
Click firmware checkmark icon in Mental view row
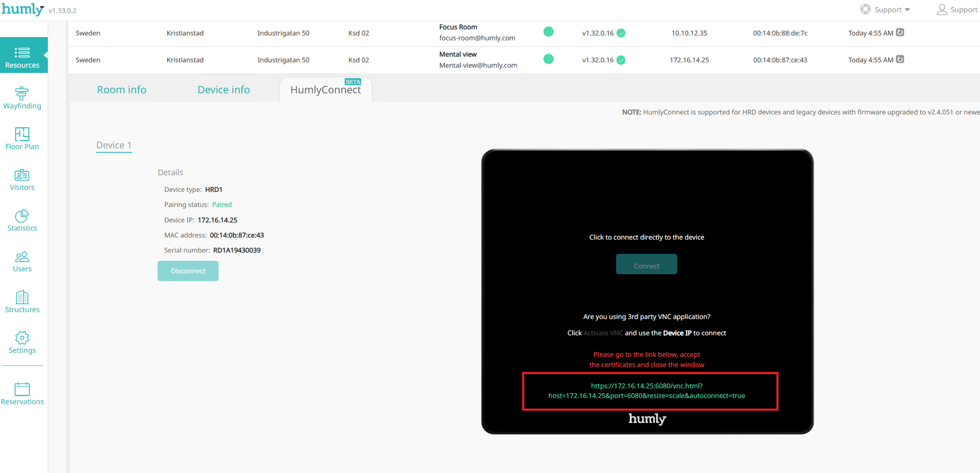pyautogui.click(x=621, y=60)
